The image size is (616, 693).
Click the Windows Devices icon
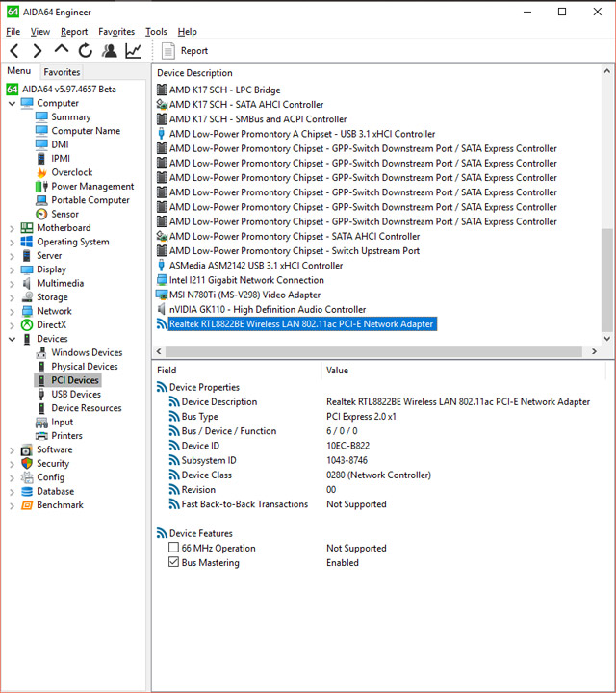(41, 352)
